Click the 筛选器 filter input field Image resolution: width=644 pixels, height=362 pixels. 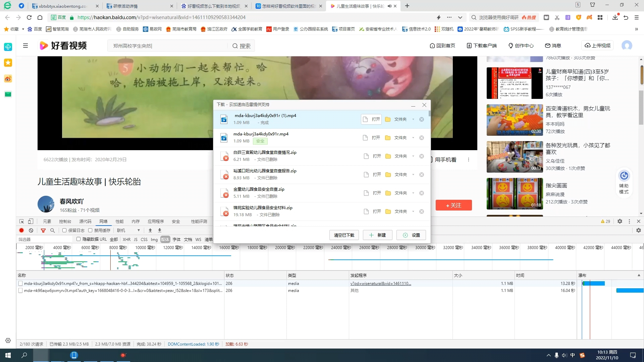44,239
